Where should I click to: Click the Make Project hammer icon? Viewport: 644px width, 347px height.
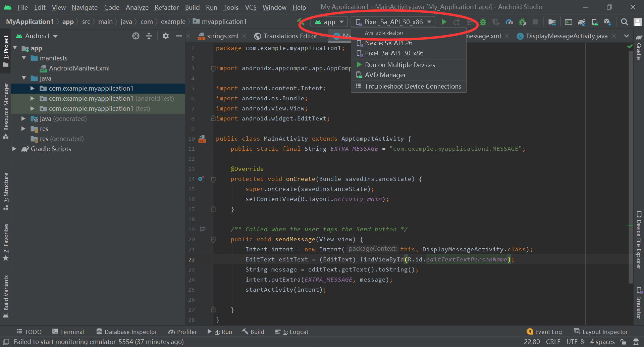tap(301, 22)
